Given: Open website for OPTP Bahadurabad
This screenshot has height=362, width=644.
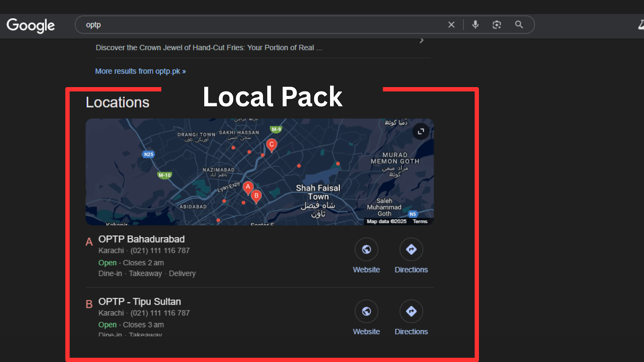Looking at the screenshot, I should [366, 256].
